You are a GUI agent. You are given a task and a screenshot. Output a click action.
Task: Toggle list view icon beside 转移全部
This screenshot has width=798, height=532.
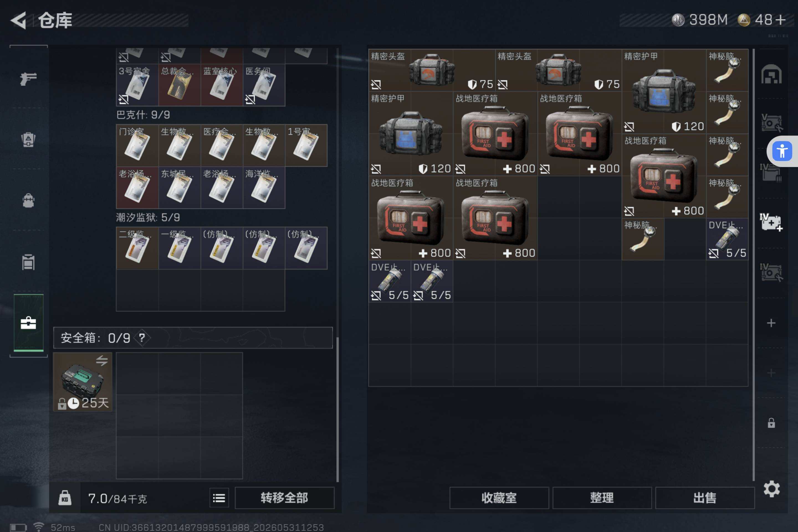tap(219, 498)
